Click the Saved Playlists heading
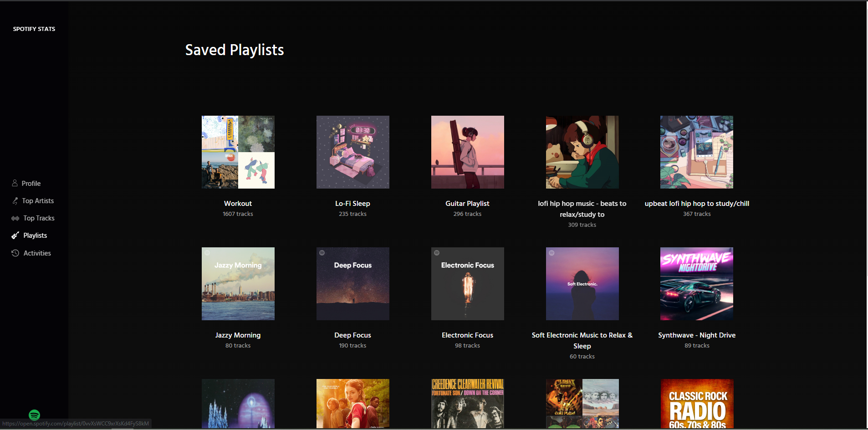The image size is (868, 430). pyautogui.click(x=235, y=50)
